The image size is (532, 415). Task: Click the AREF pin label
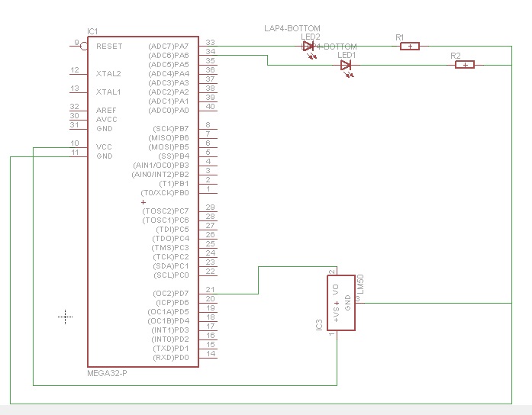pyautogui.click(x=106, y=110)
